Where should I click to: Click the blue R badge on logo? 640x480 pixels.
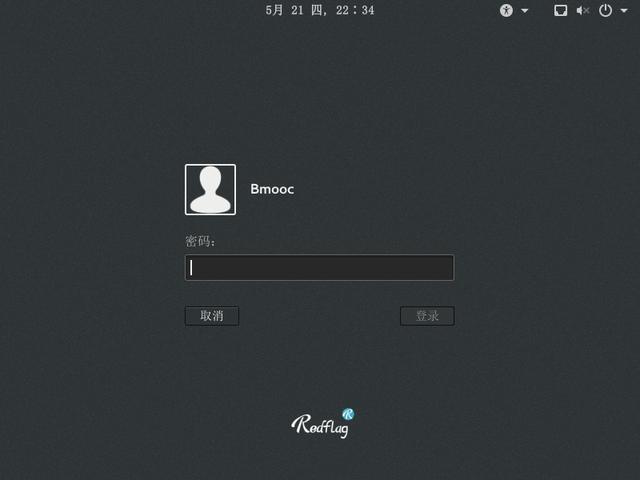coord(348,413)
